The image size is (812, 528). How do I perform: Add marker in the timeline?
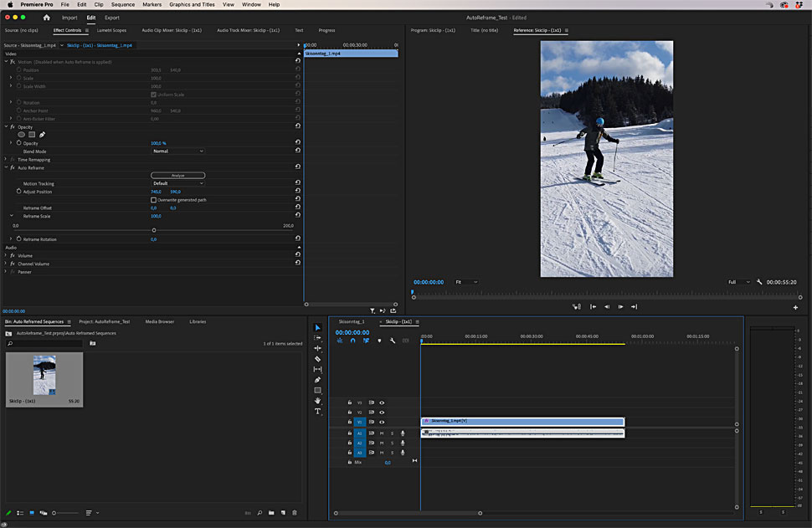point(379,341)
